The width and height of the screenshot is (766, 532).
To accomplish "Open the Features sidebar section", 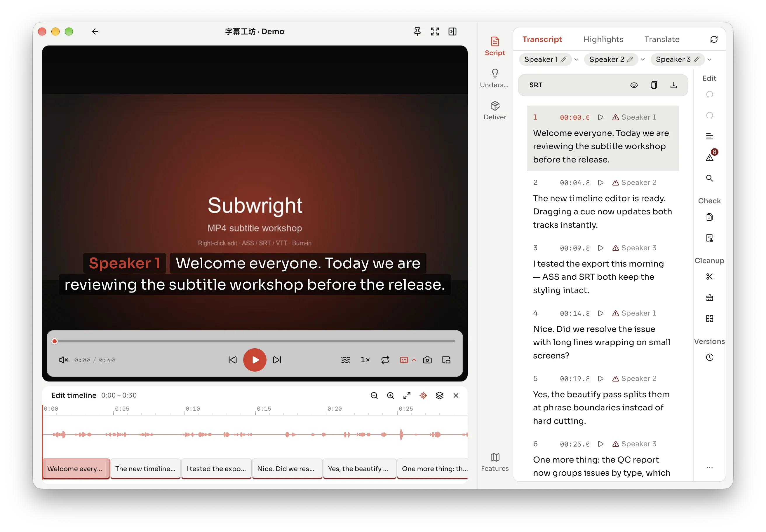I will click(495, 462).
